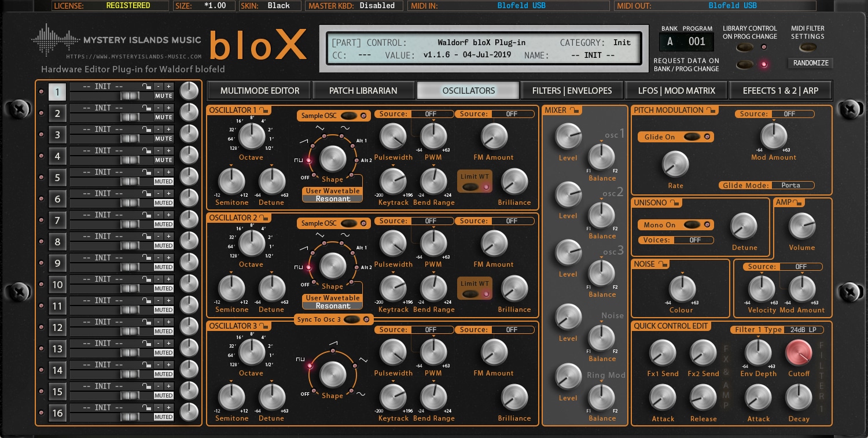Screen dimensions: 868x438
Task: Open MIDI Filter Settings button
Action: (808, 47)
